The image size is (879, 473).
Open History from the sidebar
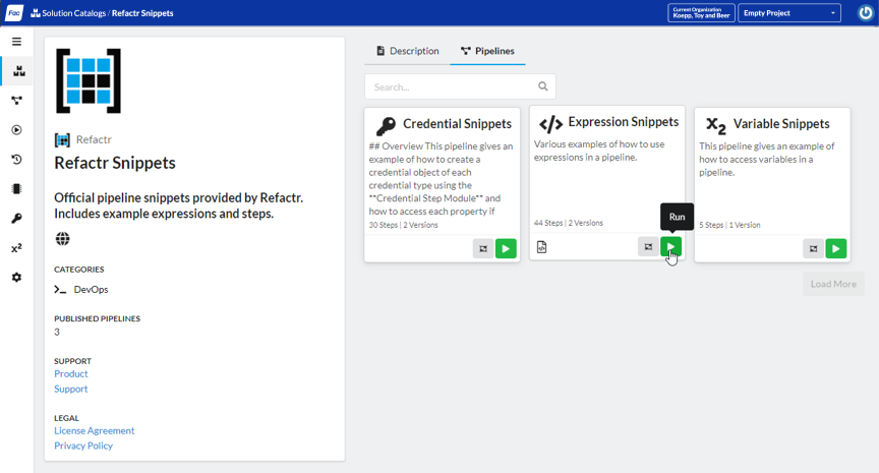16,159
